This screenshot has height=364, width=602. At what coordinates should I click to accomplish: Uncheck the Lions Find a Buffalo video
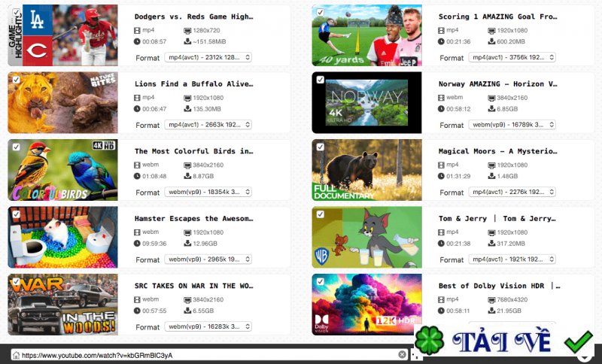coord(16,80)
